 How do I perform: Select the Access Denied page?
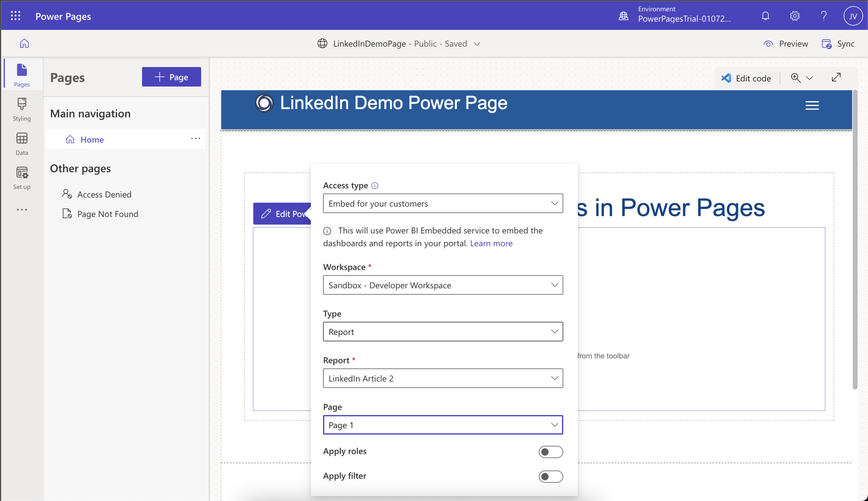[104, 194]
